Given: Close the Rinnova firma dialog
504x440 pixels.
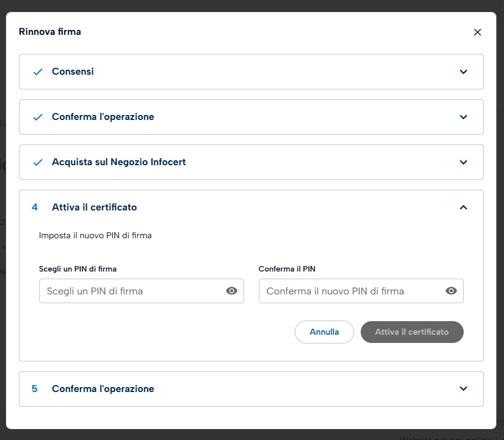Looking at the screenshot, I should coord(477,32).
